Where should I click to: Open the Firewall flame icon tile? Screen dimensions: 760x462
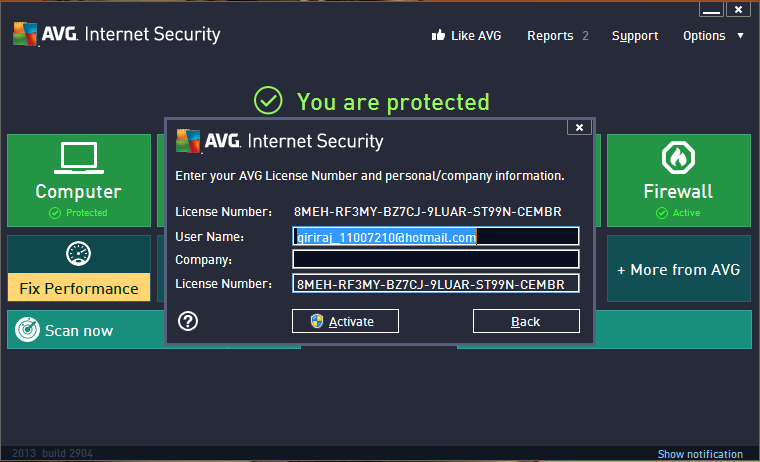(x=678, y=158)
